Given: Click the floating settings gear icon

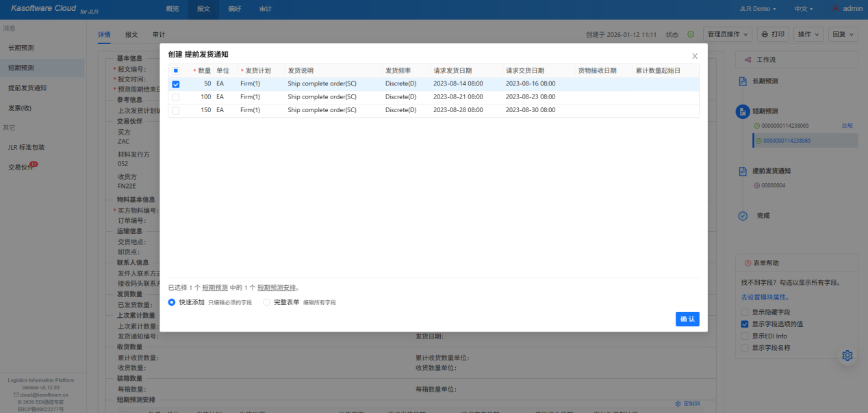Looking at the screenshot, I should point(847,356).
